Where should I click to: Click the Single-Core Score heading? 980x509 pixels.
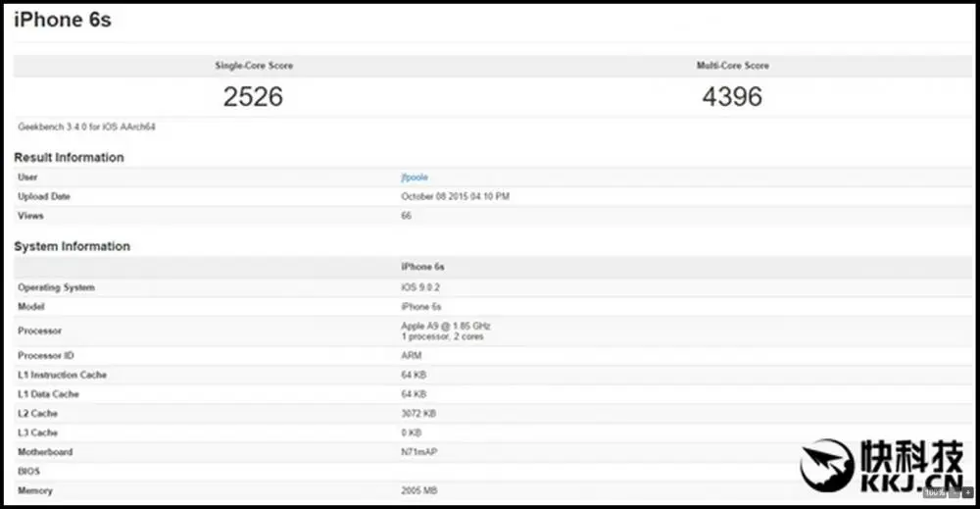[x=254, y=66]
